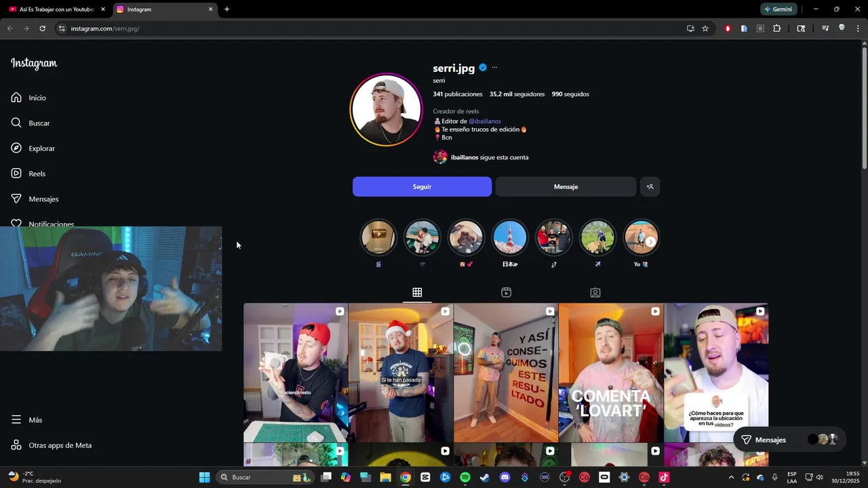
Task: Open a new browser tab
Action: 226,9
